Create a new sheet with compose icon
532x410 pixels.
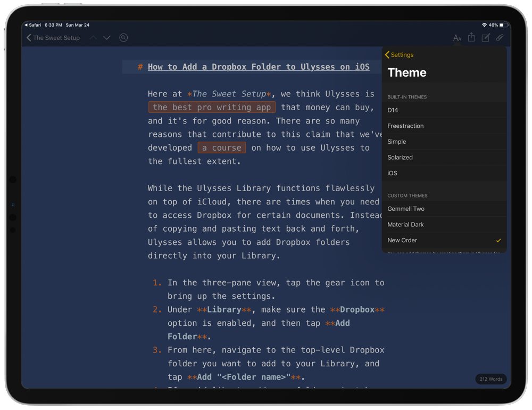(x=486, y=37)
